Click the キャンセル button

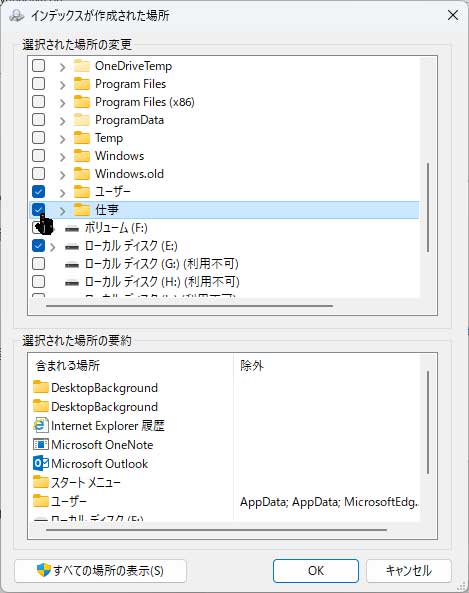pos(409,571)
